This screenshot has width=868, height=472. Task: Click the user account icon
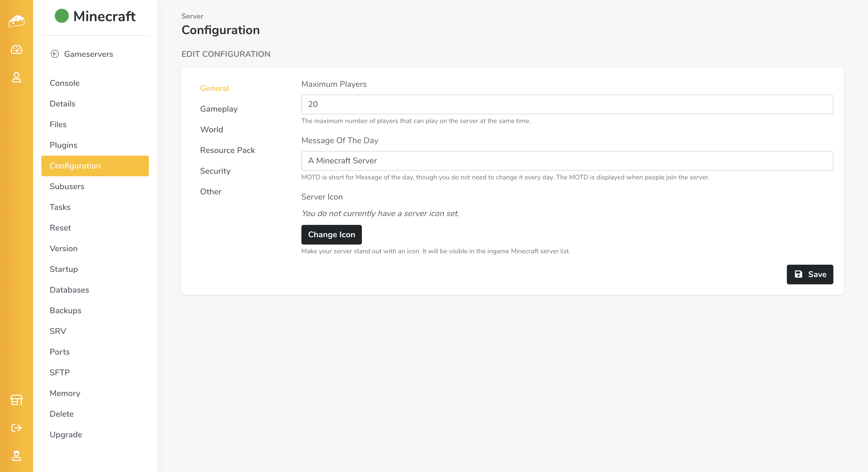pyautogui.click(x=16, y=77)
